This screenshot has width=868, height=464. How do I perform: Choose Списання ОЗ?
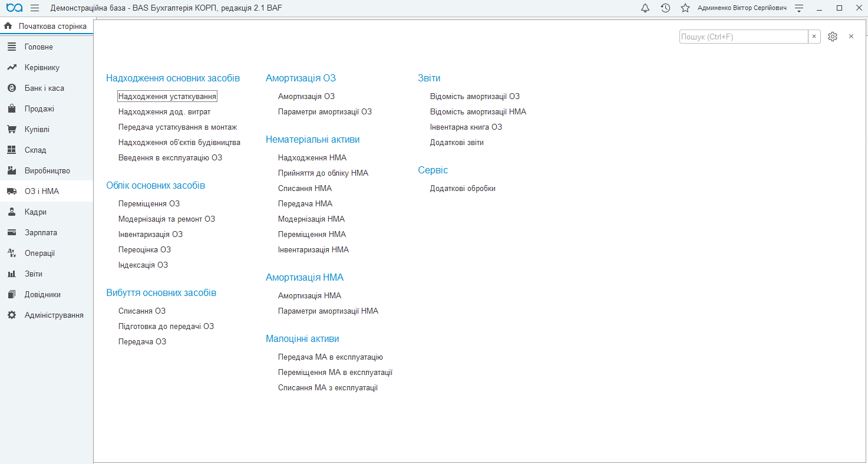[142, 311]
